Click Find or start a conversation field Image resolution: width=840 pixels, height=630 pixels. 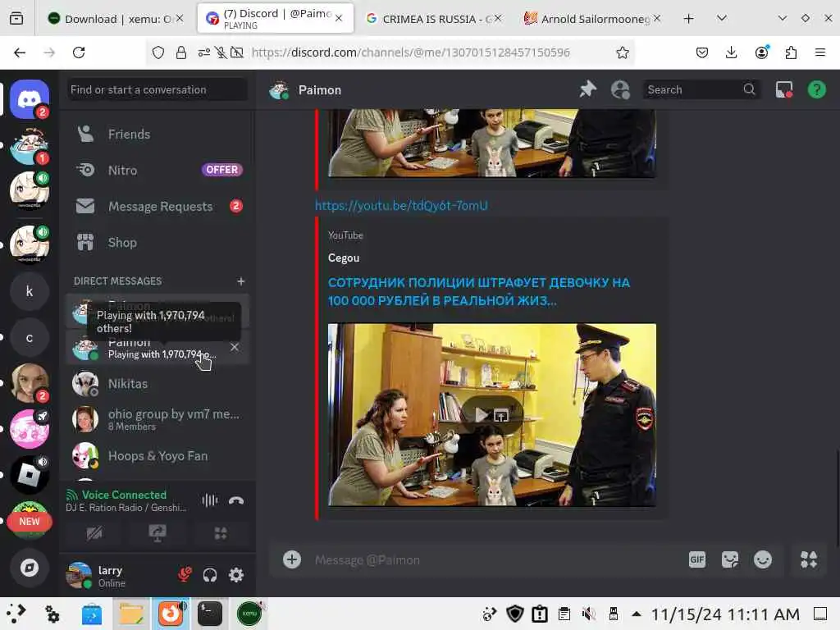(x=157, y=89)
